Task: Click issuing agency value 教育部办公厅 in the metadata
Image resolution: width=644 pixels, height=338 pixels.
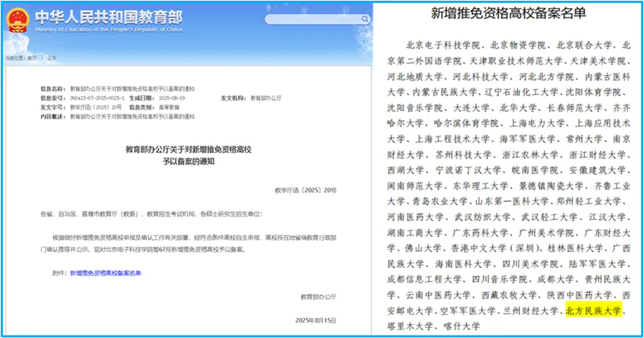Action: (266, 98)
